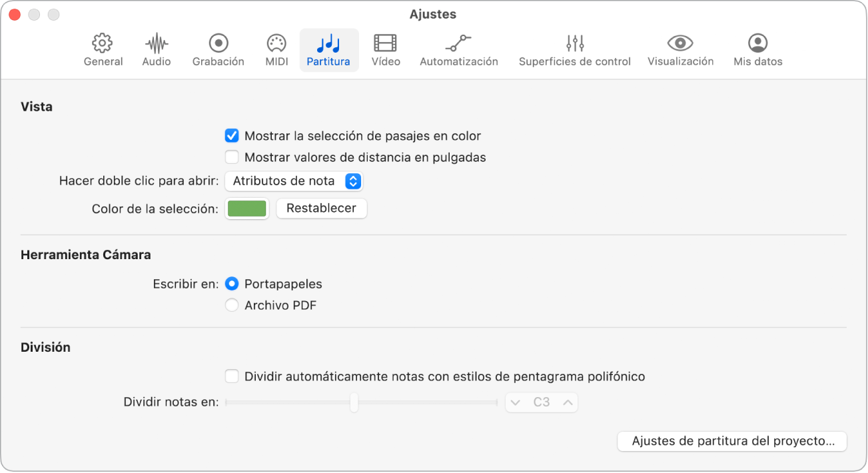The height and width of the screenshot is (473, 868).
Task: Open the Vídeo film strip icon
Action: pyautogui.click(x=386, y=44)
